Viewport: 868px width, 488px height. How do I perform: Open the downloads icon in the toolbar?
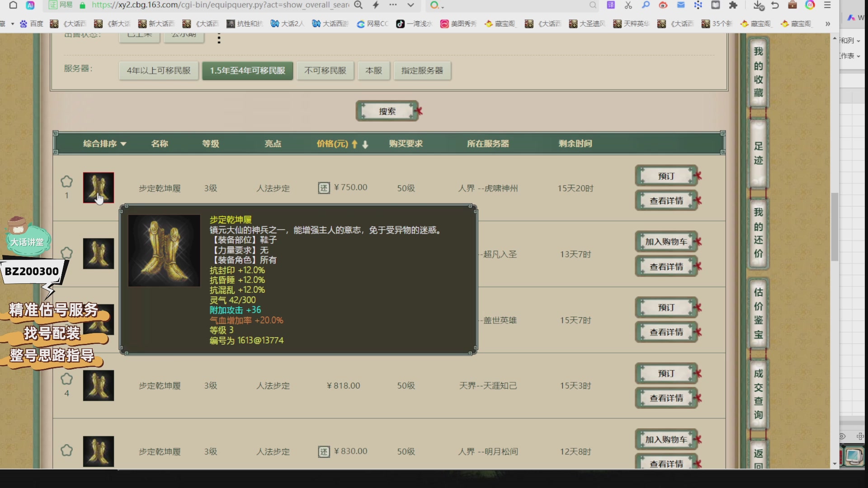click(758, 5)
